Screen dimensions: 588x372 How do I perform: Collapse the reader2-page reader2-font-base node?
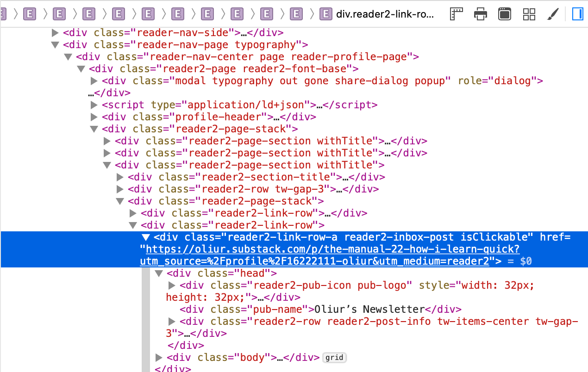pyautogui.click(x=81, y=69)
